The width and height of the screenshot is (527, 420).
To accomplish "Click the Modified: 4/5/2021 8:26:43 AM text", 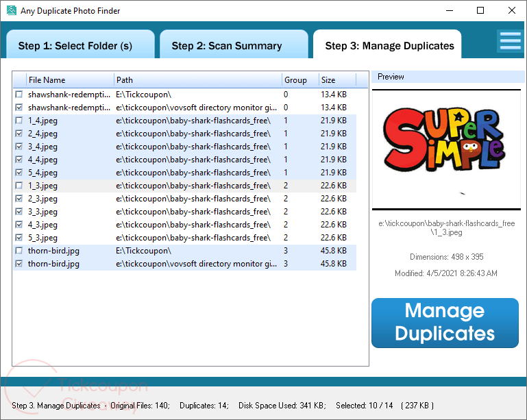I will pyautogui.click(x=446, y=273).
